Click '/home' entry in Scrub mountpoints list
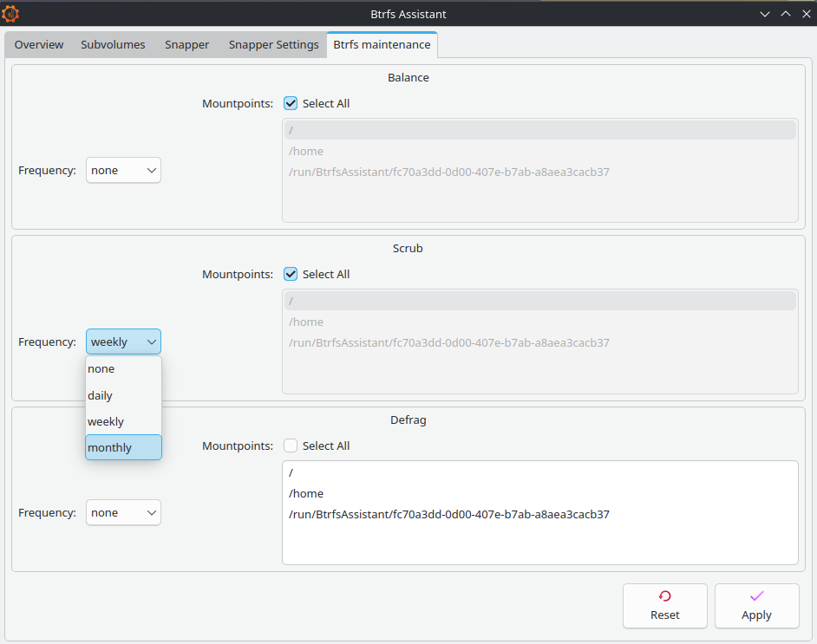This screenshot has width=817, height=644. (540, 322)
